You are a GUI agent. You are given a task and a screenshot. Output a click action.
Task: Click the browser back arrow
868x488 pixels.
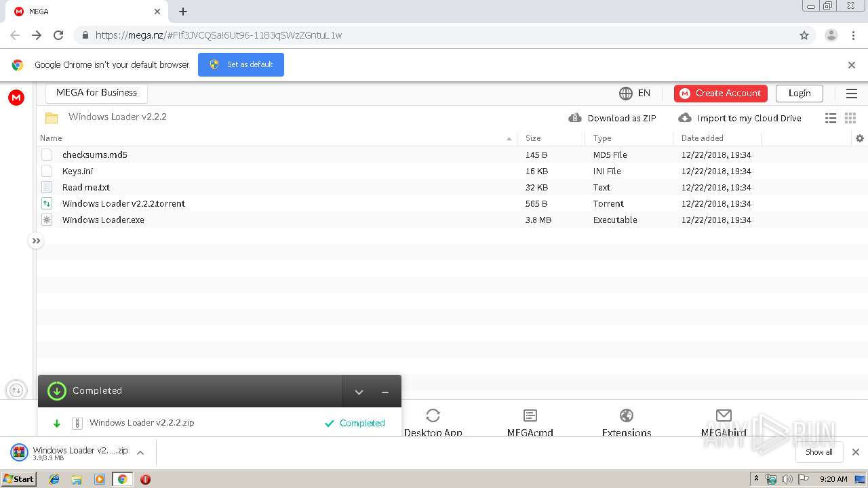[x=15, y=35]
